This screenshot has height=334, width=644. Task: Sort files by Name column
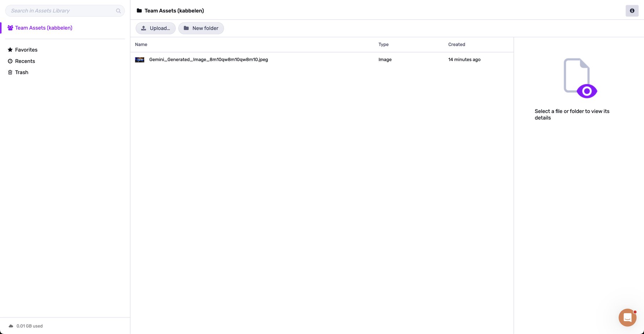141,44
